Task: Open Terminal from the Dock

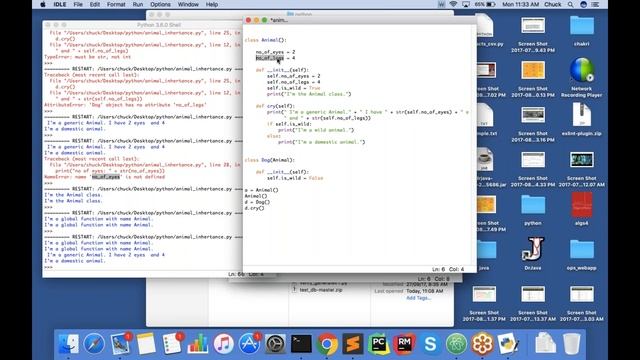Action: click(x=301, y=344)
